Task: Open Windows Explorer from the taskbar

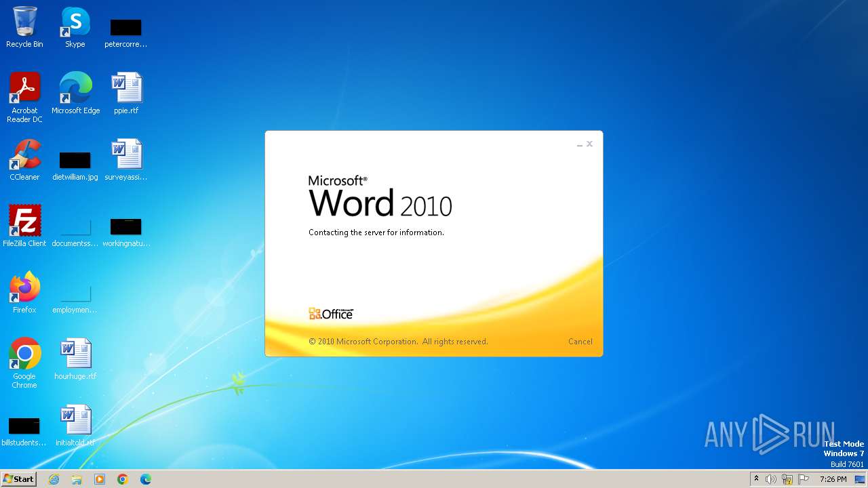Action: pos(77,479)
